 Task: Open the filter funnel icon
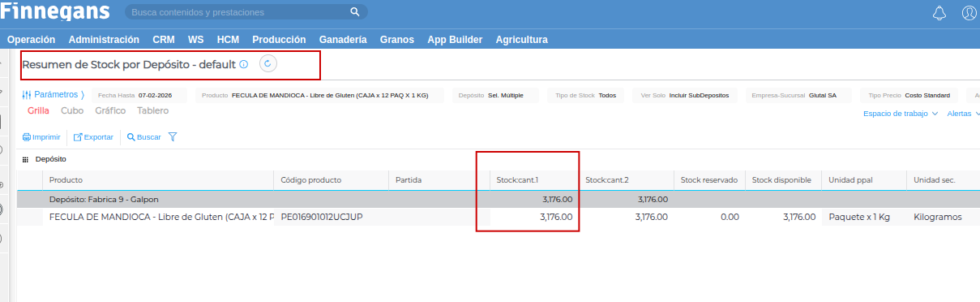pyautogui.click(x=173, y=136)
